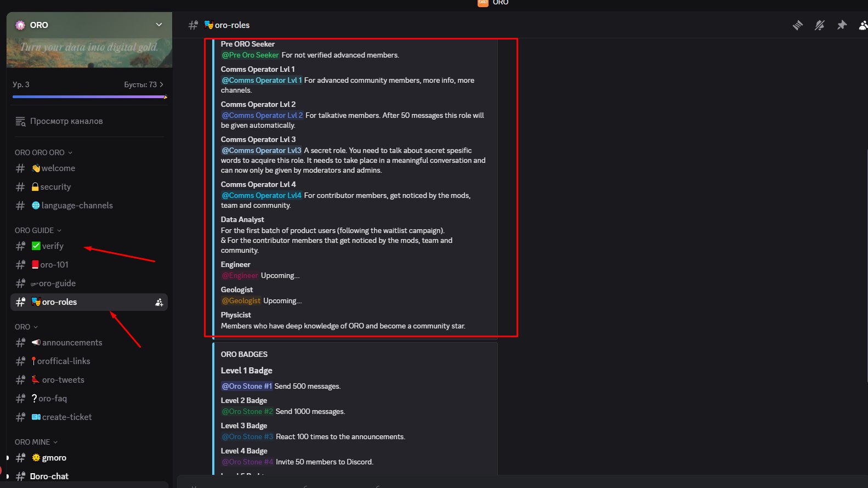The height and width of the screenshot is (488, 868).
Task: Open the ORO server dropdown menu
Action: [158, 25]
